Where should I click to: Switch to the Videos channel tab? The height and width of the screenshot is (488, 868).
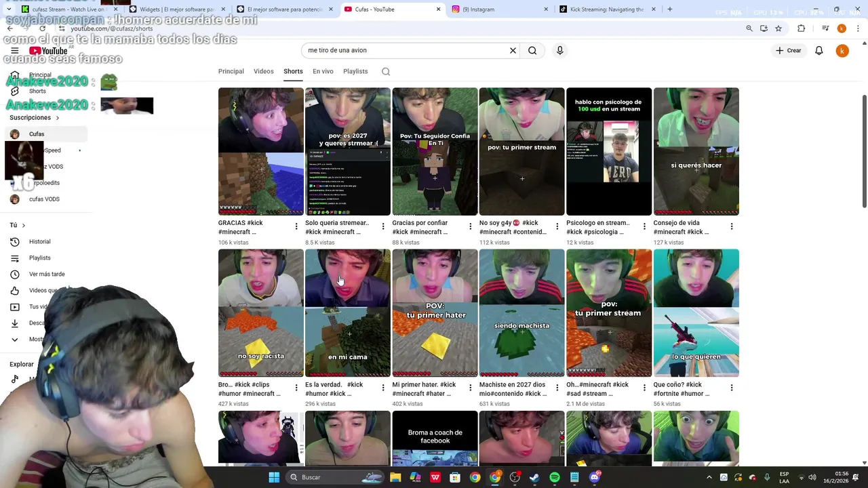(263, 71)
